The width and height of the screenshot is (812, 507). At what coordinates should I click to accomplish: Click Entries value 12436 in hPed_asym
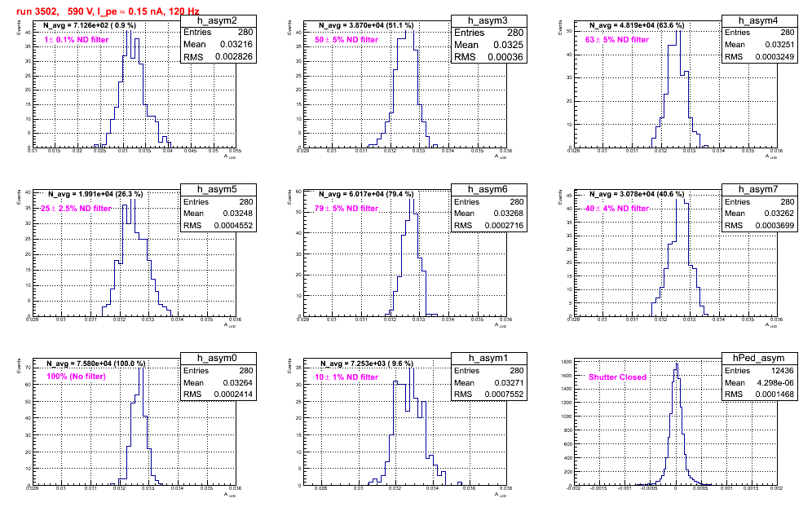(783, 370)
